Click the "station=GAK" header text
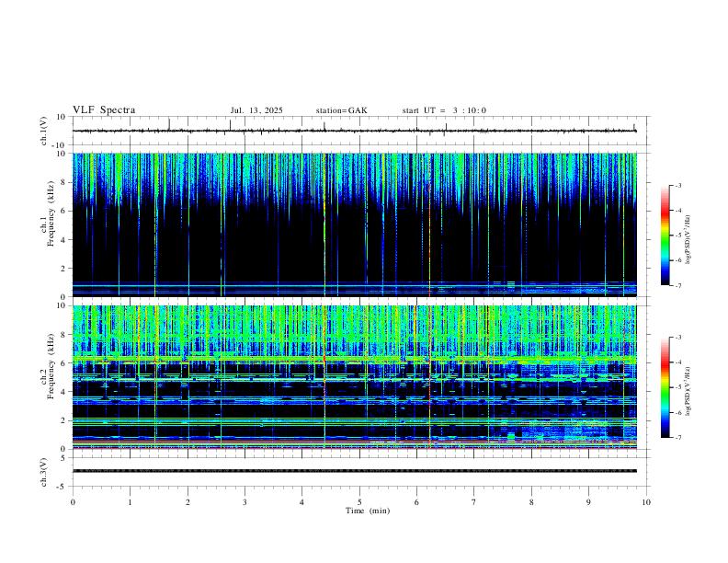 [341, 110]
